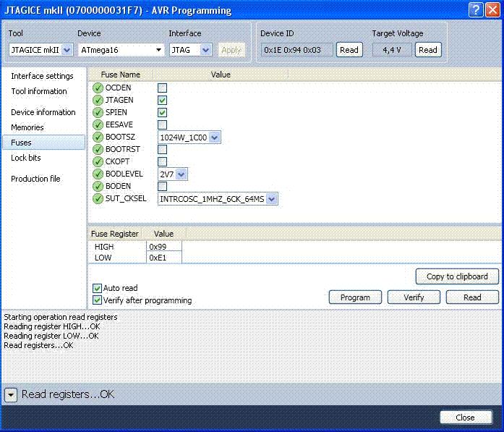504x432 pixels.
Task: Click the green status icon beside JTAGEN
Action: pos(98,100)
